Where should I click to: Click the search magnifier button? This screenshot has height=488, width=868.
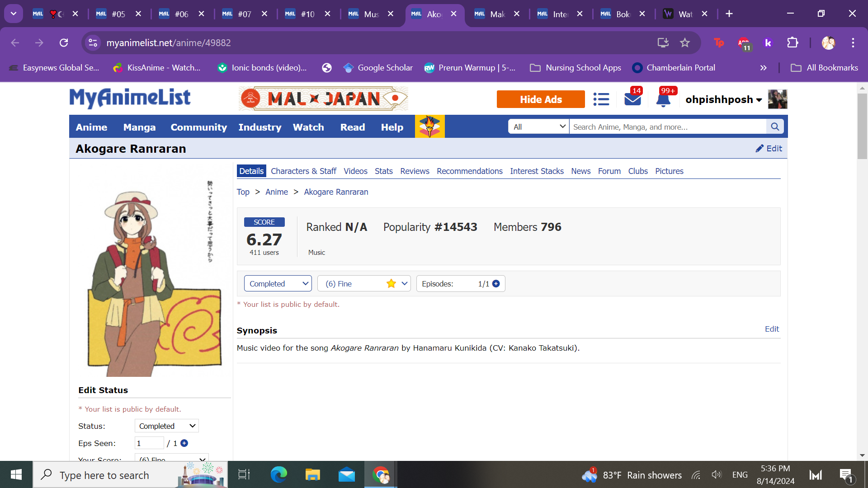click(x=775, y=127)
